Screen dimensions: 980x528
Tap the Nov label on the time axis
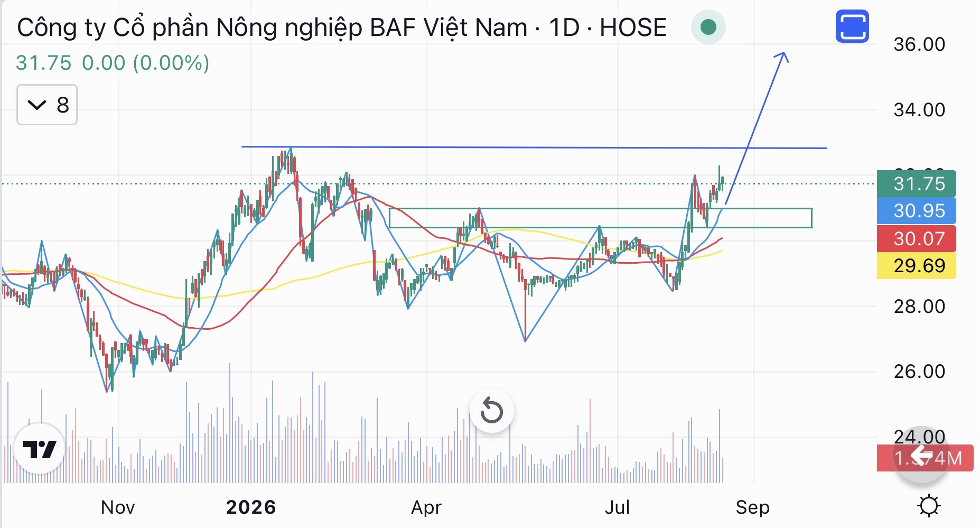coord(118,507)
